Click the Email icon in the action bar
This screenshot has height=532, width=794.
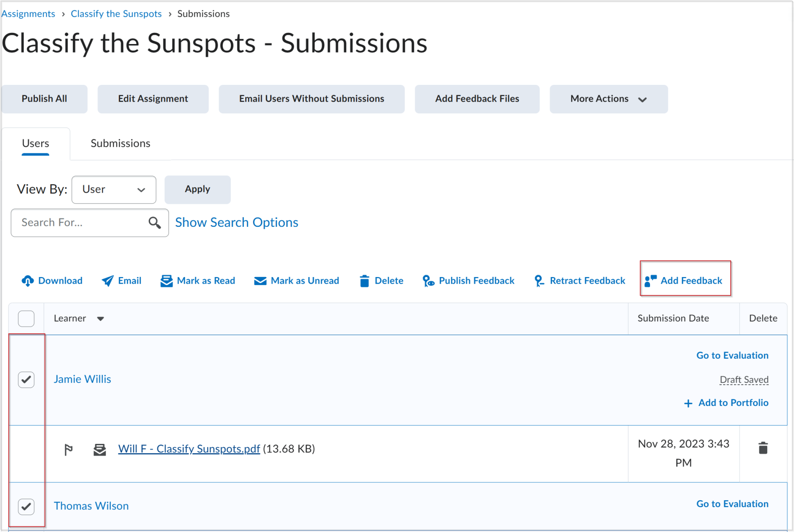[108, 280]
